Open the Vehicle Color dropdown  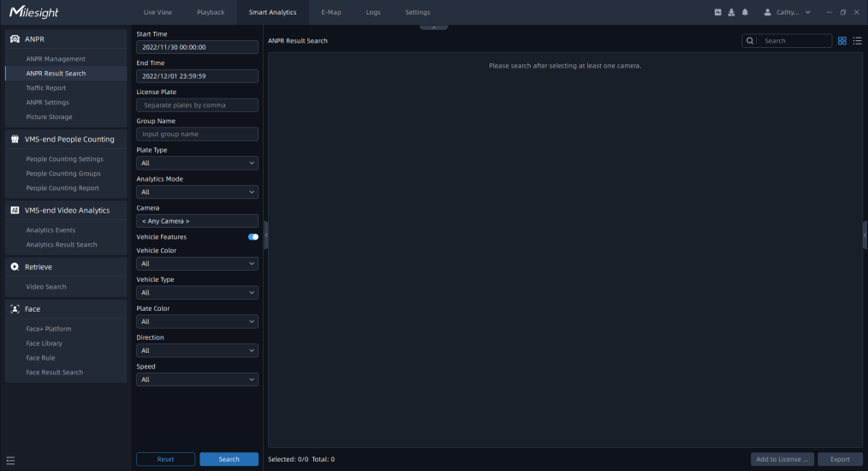tap(197, 264)
